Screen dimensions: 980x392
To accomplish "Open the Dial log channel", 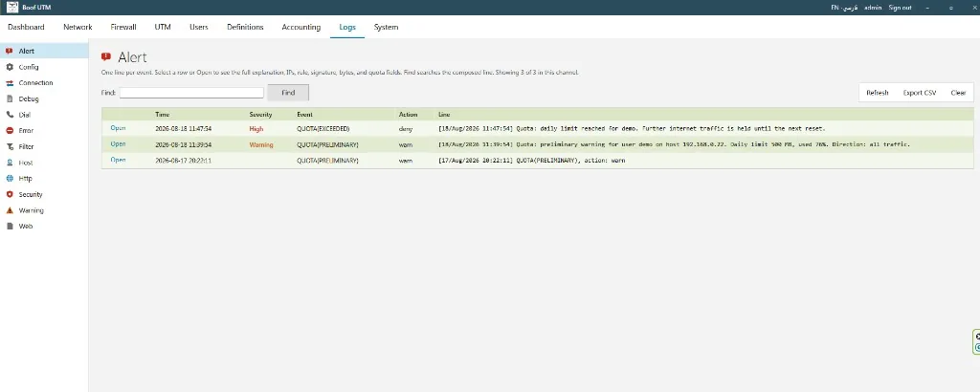I will (44, 115).
